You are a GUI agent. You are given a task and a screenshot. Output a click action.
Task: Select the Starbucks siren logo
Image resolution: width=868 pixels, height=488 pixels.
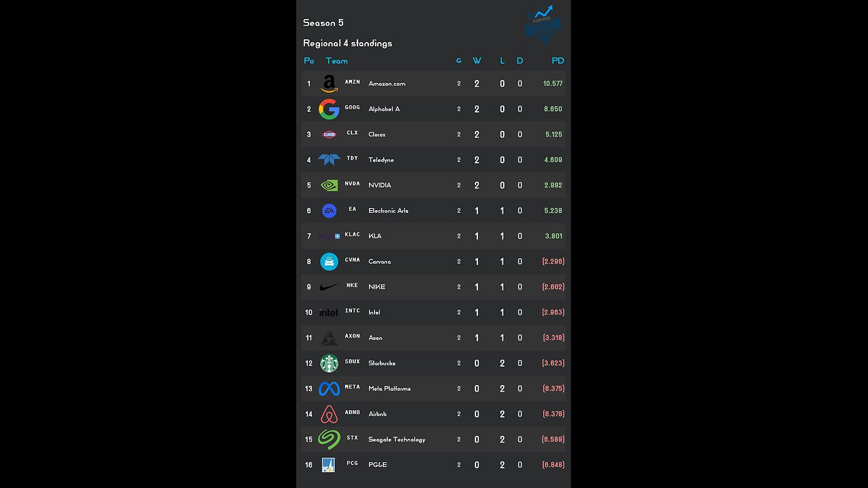click(x=329, y=363)
